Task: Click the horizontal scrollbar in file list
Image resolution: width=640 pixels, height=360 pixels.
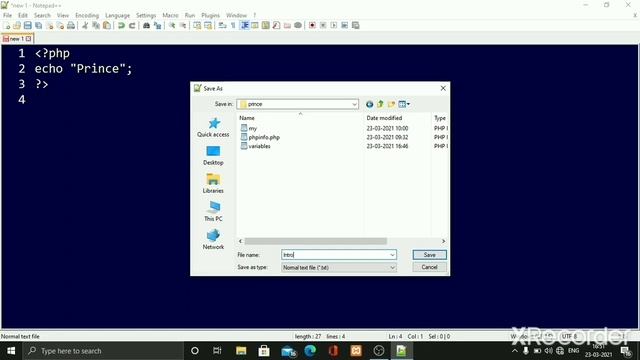Action: tap(316, 241)
